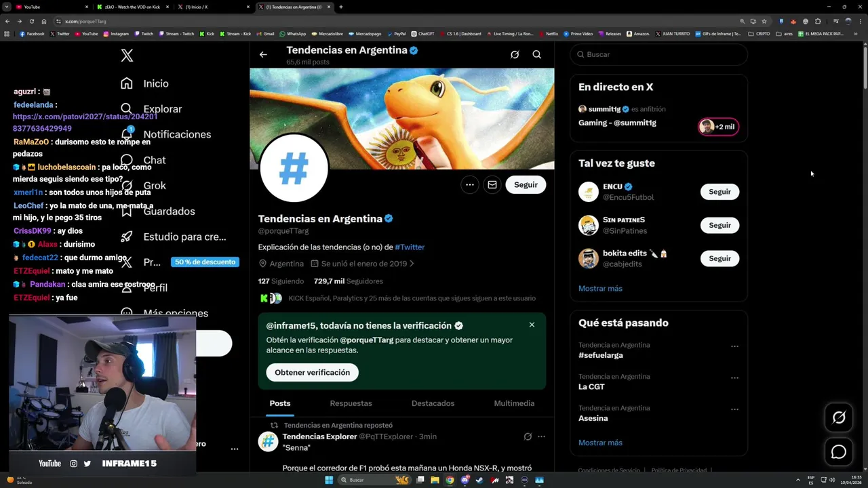868x488 pixels.
Task: Open File Explorer from taskbar
Action: tap(435, 480)
